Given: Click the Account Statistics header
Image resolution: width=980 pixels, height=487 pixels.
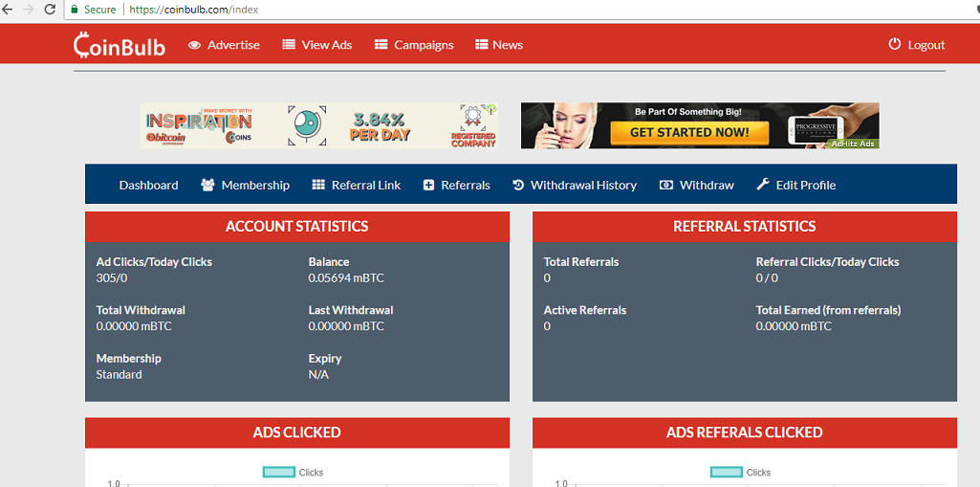Looking at the screenshot, I should pos(297,227).
